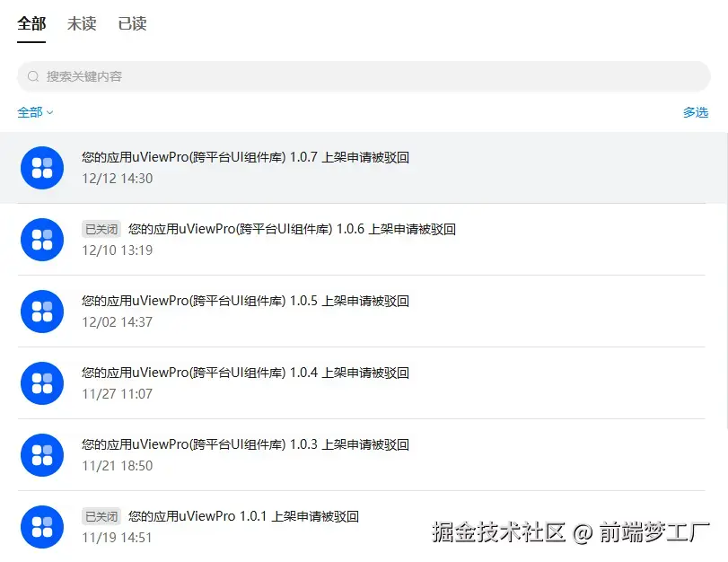Image resolution: width=728 pixels, height=562 pixels.
Task: Click the 已关闭 tag on the 1.0.1 message
Action: (101, 516)
